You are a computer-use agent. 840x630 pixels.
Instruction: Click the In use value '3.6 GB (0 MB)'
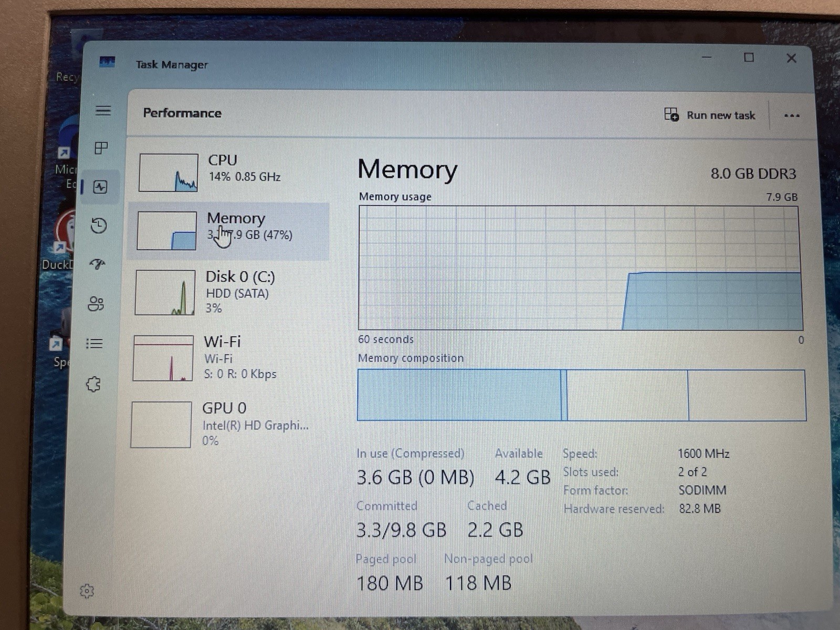coord(415,477)
